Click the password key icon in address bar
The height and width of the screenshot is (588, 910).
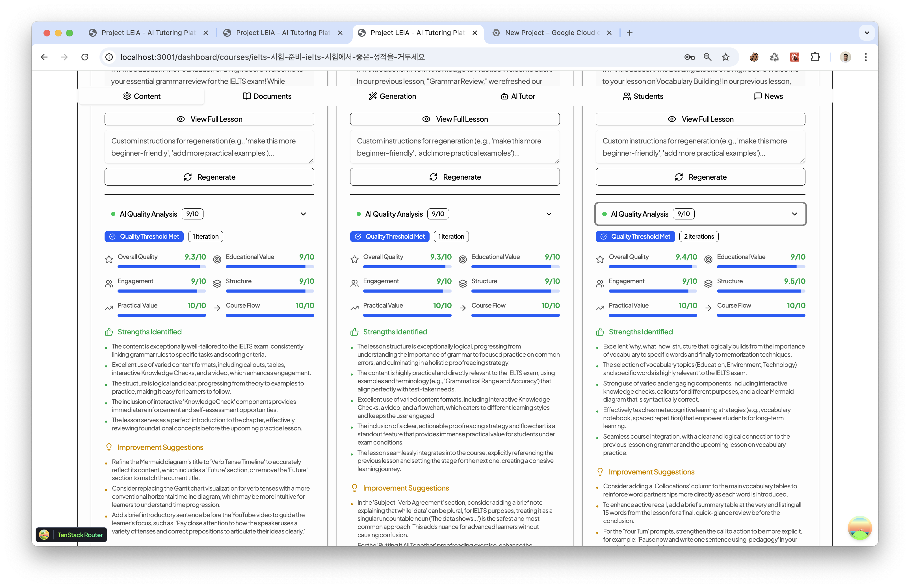tap(689, 57)
